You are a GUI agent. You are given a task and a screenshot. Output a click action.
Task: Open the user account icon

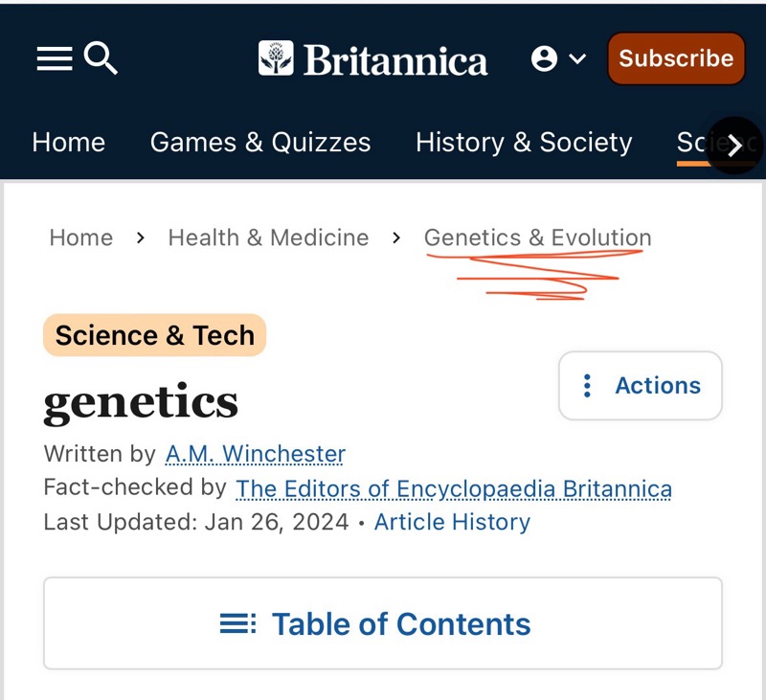click(x=544, y=59)
